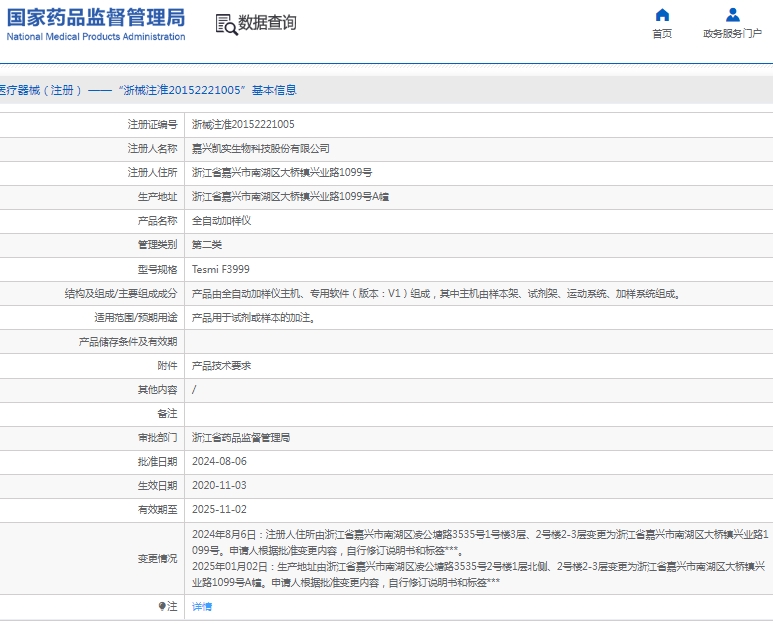Click the 国家药品监督管理局 logo title
This screenshot has width=773, height=626.
[96, 17]
